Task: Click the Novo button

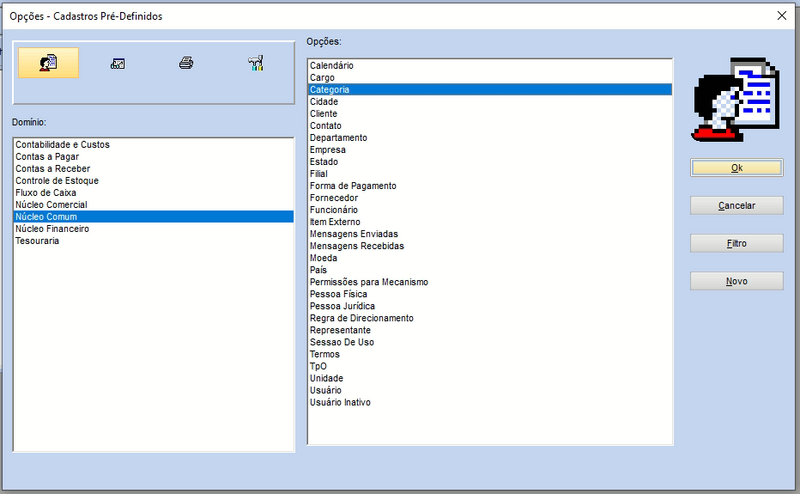Action: [737, 281]
